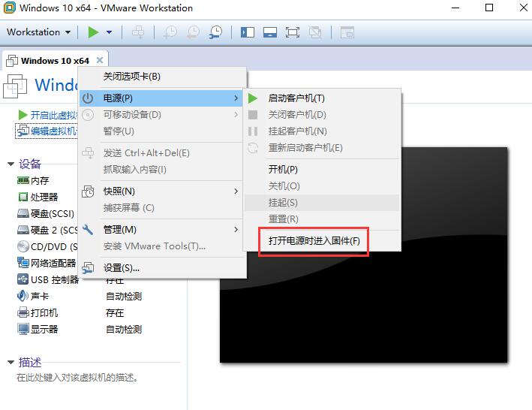Click the 自动检测 value for 声卡
532x410 pixels.
click(124, 297)
